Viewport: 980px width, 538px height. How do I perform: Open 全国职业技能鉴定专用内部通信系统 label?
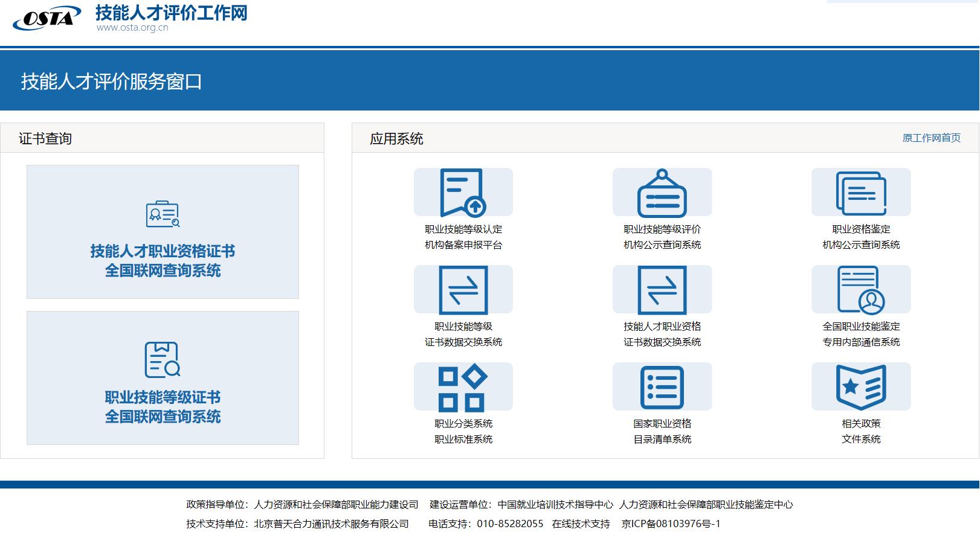[x=861, y=335]
